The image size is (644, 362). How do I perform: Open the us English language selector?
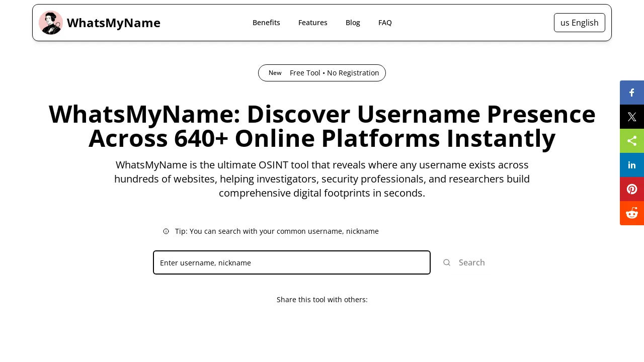click(x=580, y=23)
